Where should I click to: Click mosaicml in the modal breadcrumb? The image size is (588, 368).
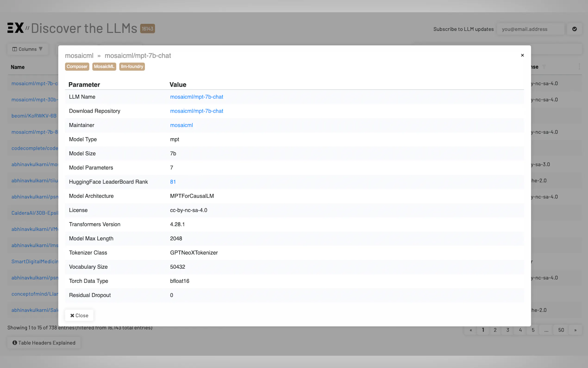click(79, 56)
